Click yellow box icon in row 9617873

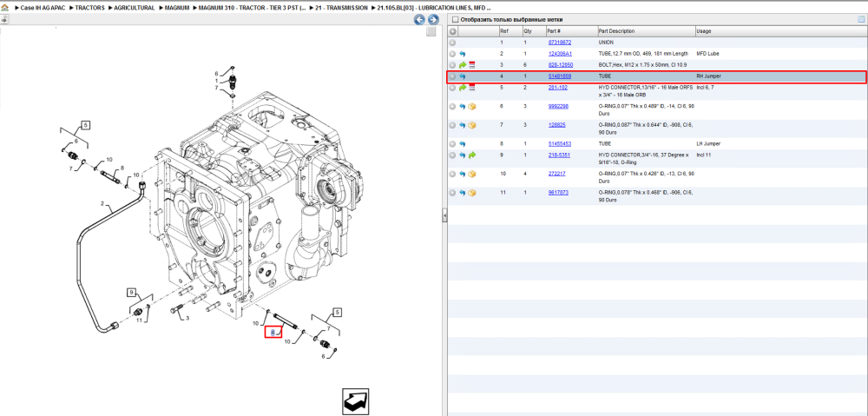[x=472, y=193]
